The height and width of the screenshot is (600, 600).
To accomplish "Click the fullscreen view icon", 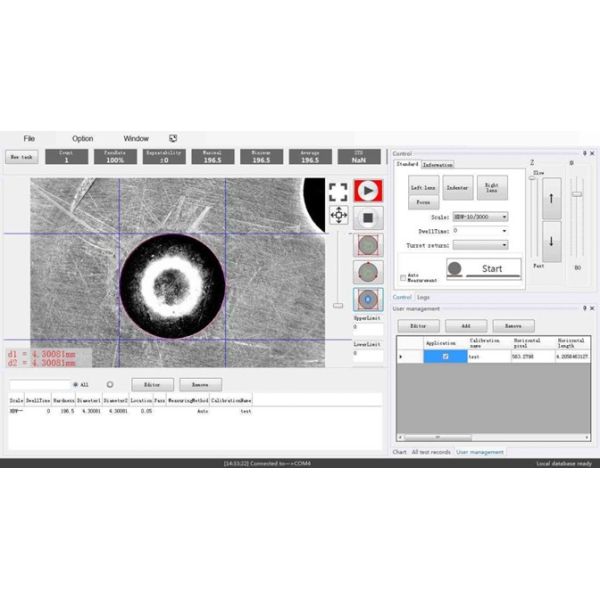I will [x=338, y=191].
